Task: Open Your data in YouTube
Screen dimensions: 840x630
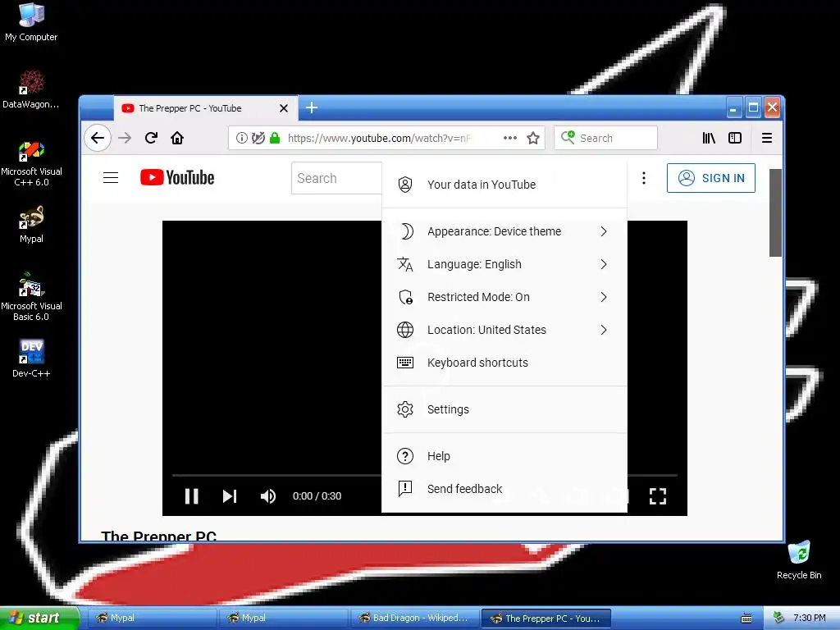Action: point(504,185)
